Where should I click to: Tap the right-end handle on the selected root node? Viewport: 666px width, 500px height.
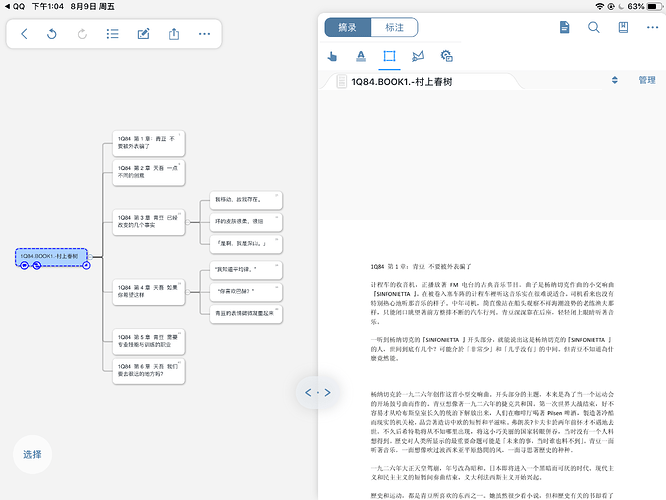(86, 266)
